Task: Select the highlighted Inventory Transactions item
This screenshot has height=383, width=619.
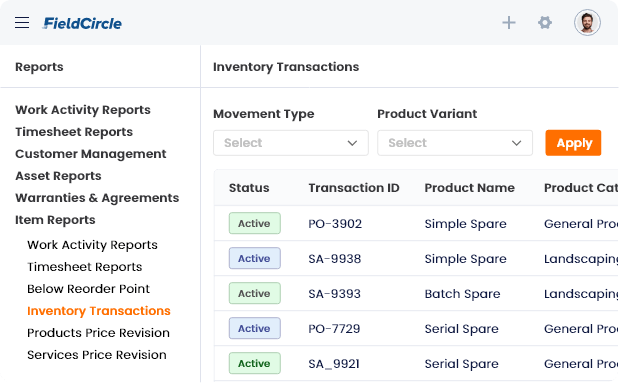Action: pos(99,311)
